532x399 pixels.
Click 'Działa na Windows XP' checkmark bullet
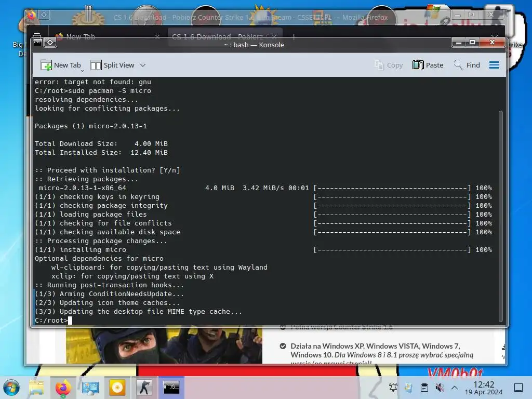(x=283, y=346)
